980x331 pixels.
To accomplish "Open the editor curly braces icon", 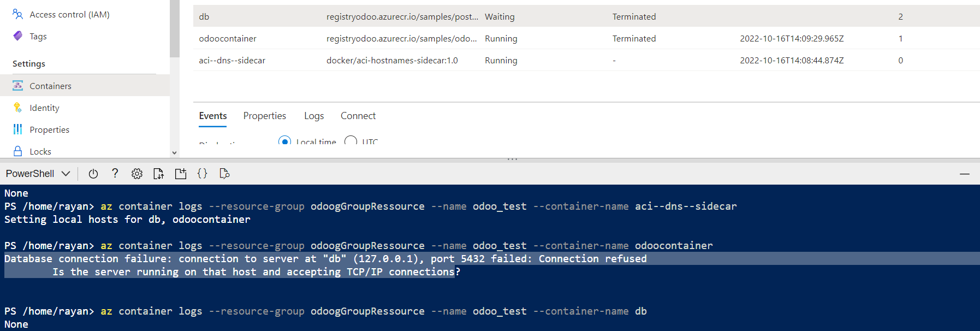I will pyautogui.click(x=202, y=173).
